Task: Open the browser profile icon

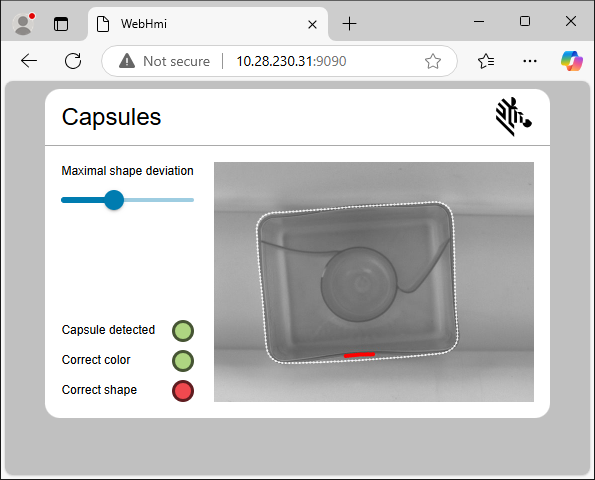Action: [x=23, y=24]
